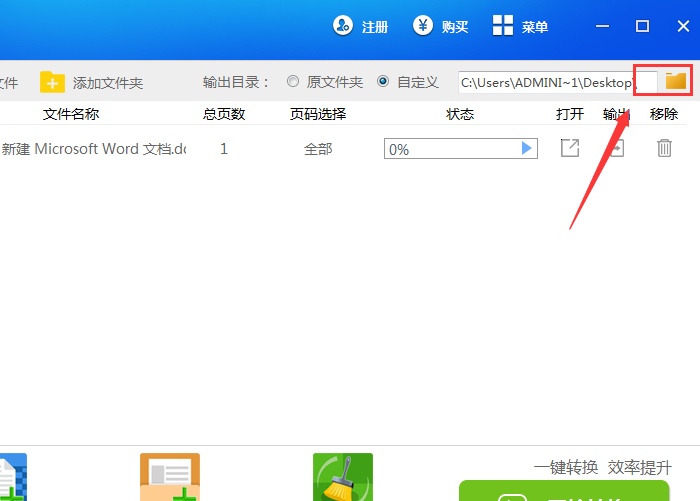Click the browse output folder icon
The image size is (700, 501).
pyautogui.click(x=676, y=81)
